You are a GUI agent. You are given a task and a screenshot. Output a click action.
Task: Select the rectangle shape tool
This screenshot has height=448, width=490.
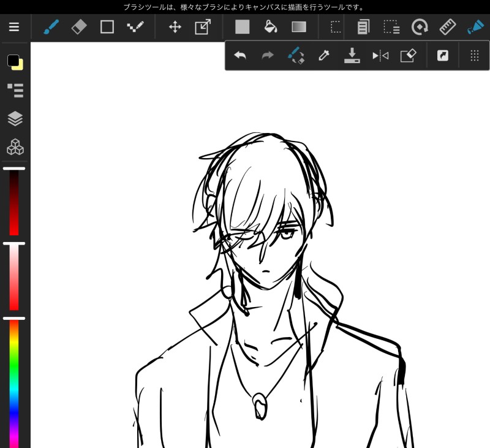[x=107, y=27]
